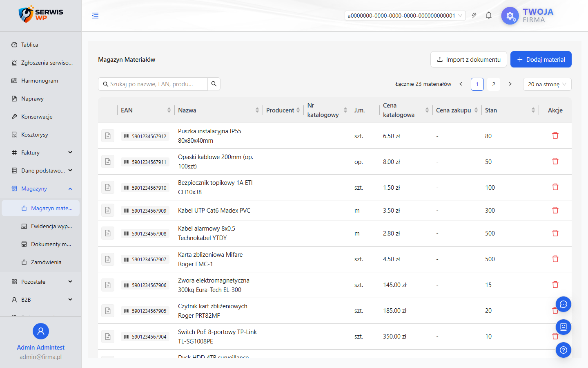Click EAN 5901234567912 barcode tag
The image size is (588, 368).
point(145,136)
